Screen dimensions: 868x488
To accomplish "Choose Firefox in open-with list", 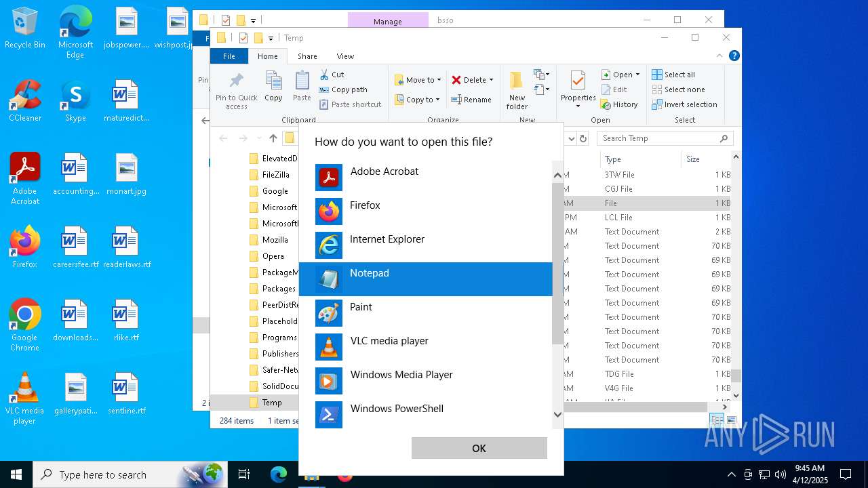I will pos(425,211).
